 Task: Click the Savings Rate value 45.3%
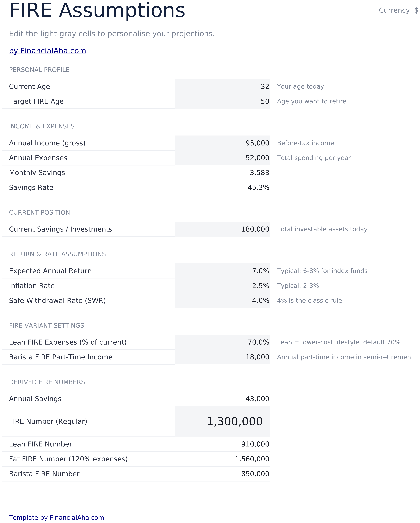coord(258,187)
